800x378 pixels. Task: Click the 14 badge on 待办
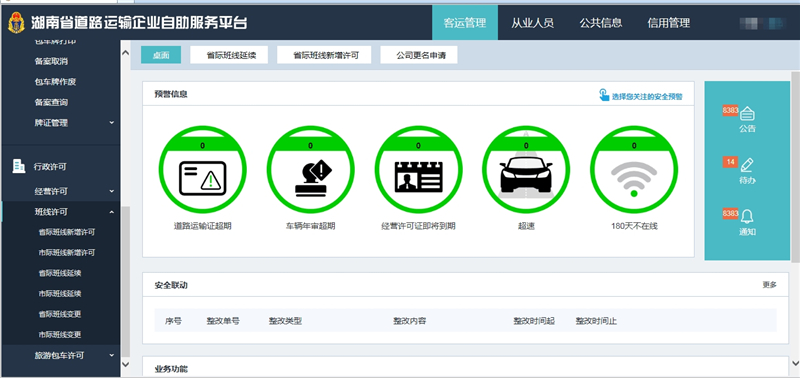click(730, 162)
